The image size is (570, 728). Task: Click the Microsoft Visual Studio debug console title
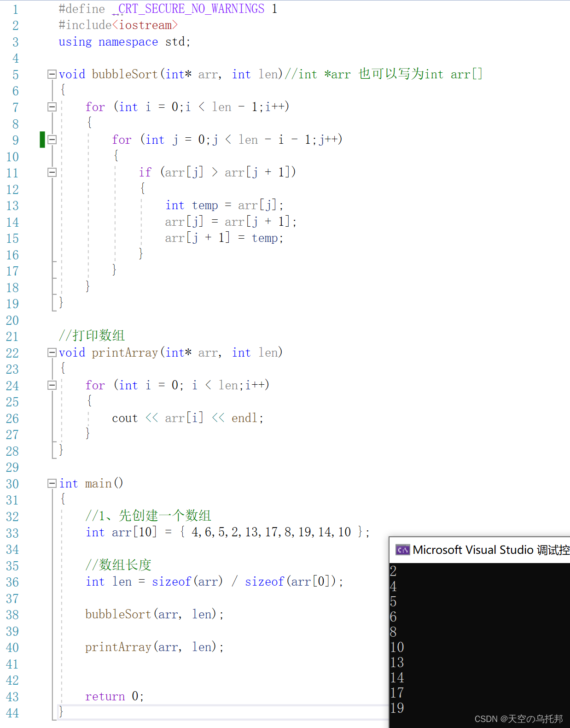(491, 550)
